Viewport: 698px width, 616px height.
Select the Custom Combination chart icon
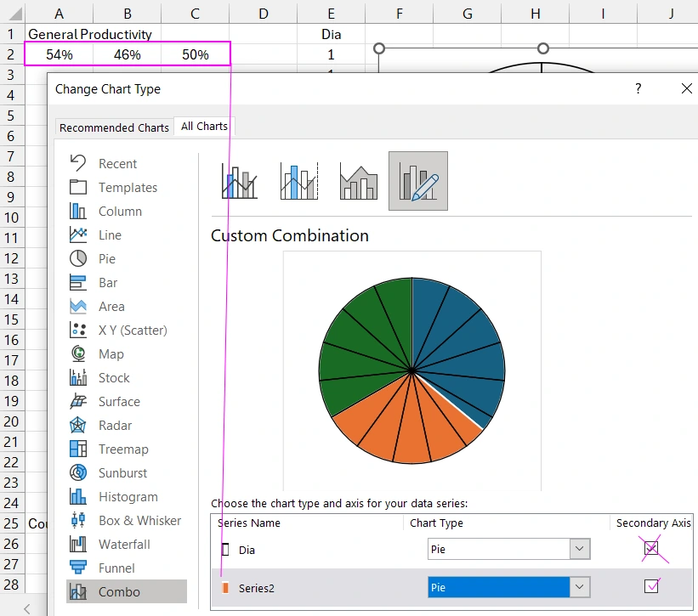417,181
